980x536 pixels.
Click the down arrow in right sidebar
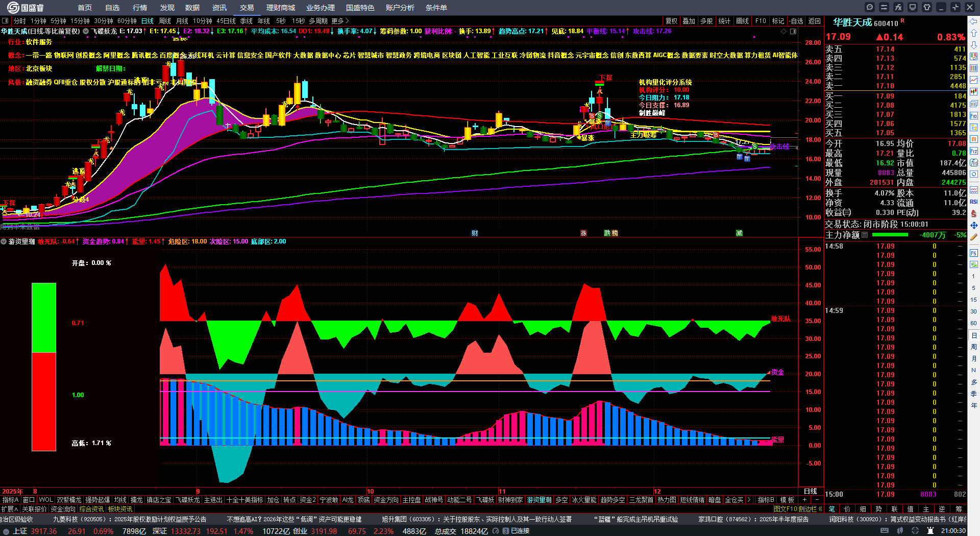[974, 45]
